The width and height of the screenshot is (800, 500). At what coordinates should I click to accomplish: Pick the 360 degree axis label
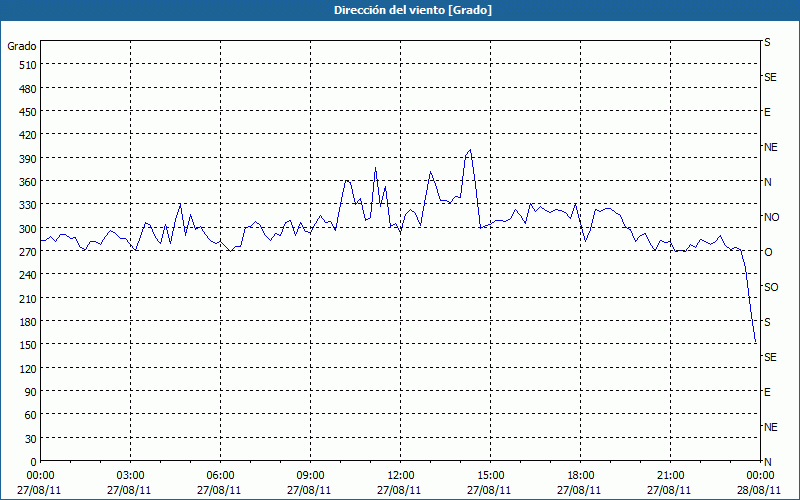click(x=28, y=182)
